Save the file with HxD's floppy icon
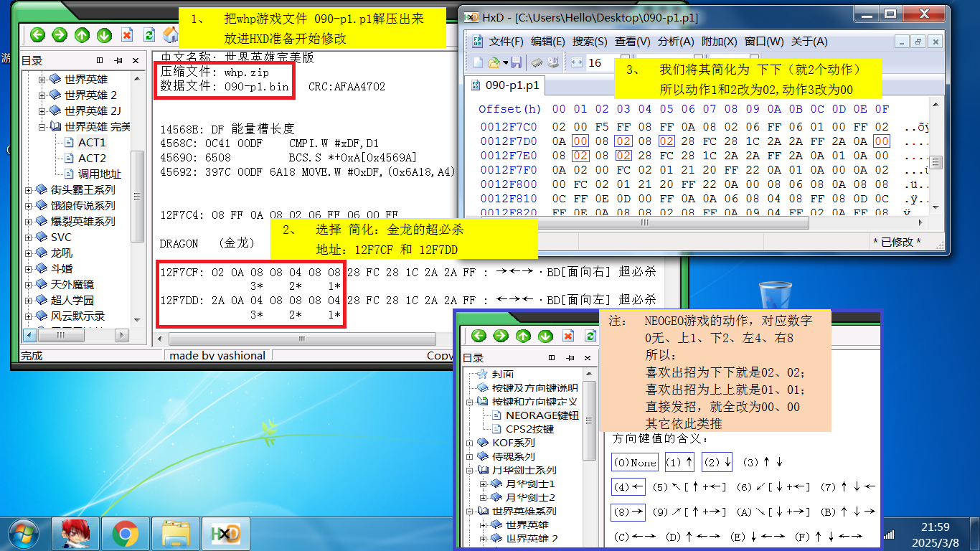980x551 pixels. click(516, 62)
